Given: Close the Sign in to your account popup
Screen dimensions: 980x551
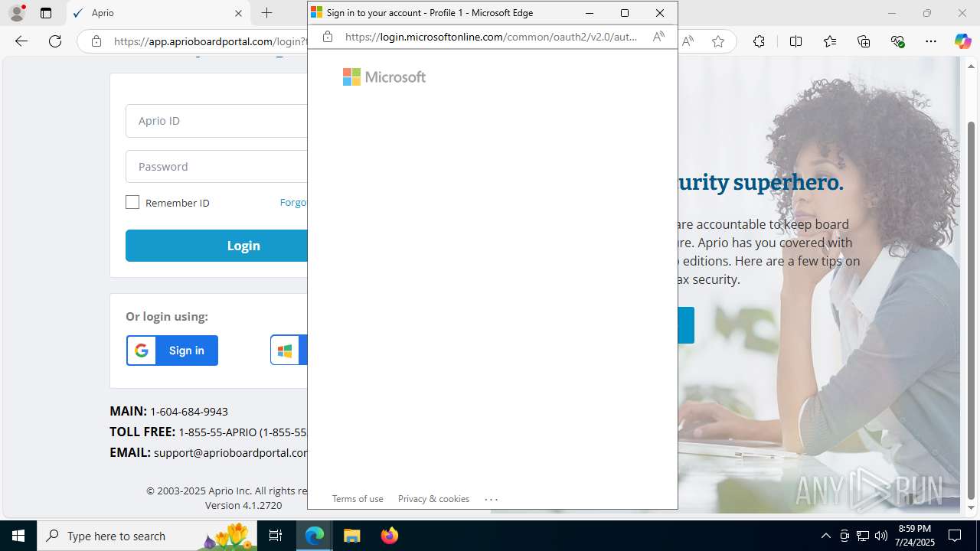Looking at the screenshot, I should coord(660,13).
